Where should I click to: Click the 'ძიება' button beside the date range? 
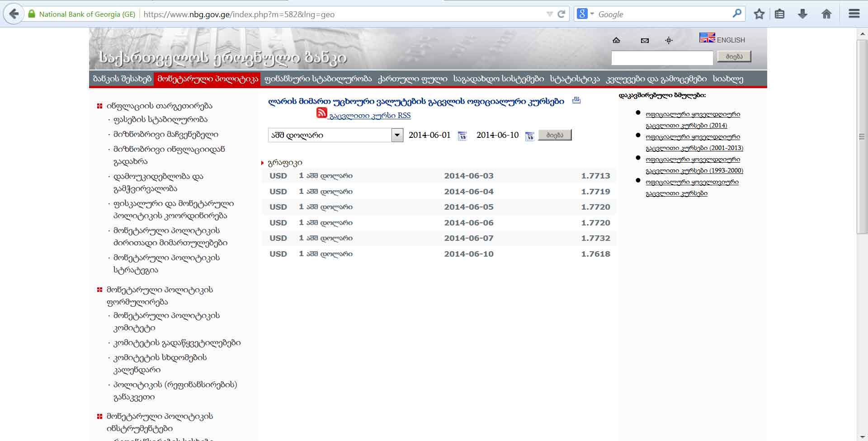click(555, 135)
